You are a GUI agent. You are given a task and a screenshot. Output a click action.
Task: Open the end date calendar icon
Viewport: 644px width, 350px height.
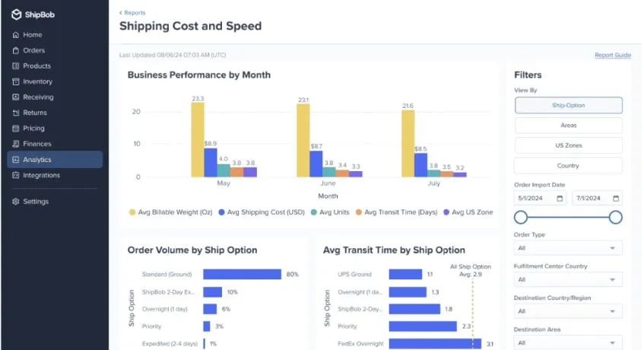point(616,199)
